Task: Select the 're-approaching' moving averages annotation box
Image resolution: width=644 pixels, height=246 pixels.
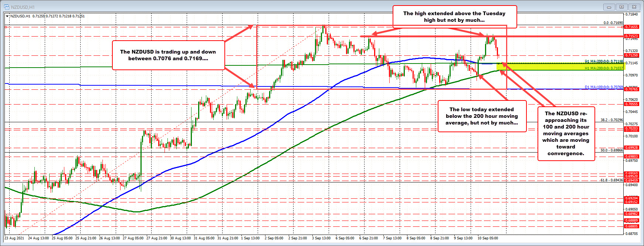Action: [566, 133]
